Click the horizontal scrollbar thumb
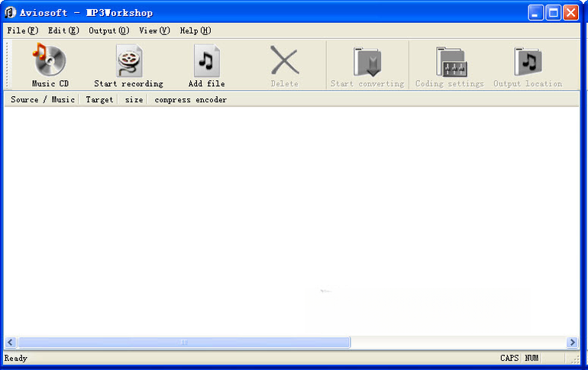The width and height of the screenshot is (588, 370). [184, 342]
